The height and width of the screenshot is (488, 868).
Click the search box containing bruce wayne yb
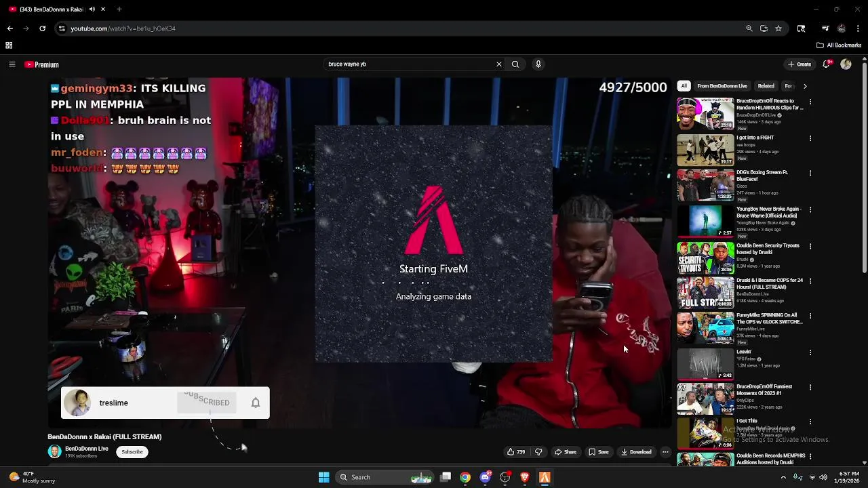[x=410, y=64]
